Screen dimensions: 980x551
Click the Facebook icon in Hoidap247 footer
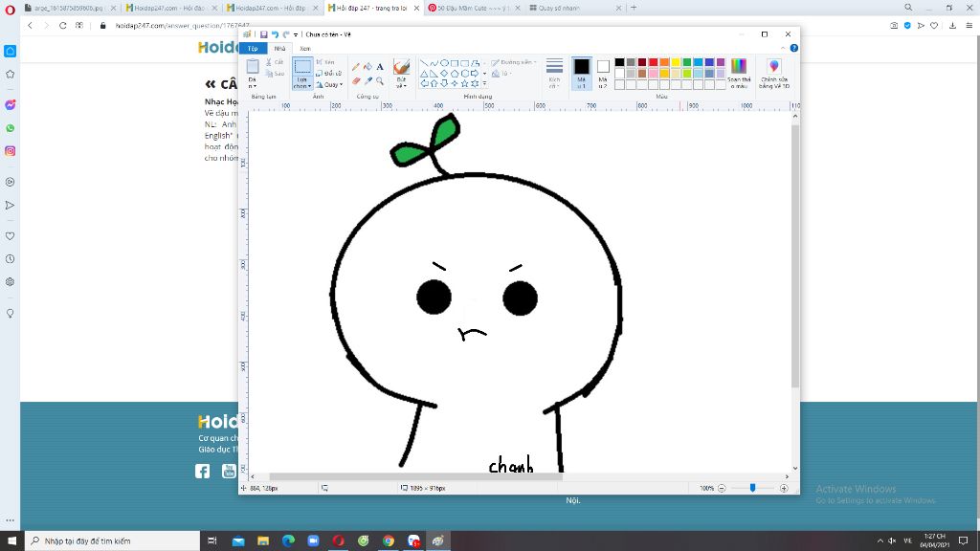coord(203,471)
